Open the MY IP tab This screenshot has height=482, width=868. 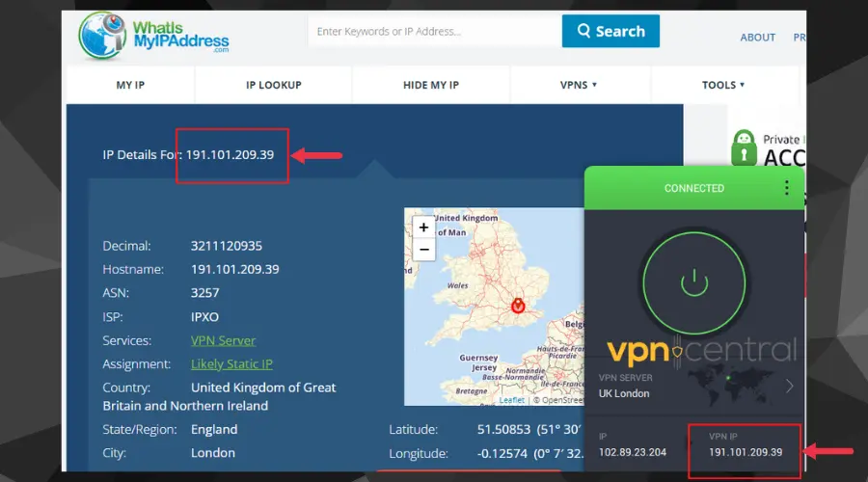click(130, 85)
